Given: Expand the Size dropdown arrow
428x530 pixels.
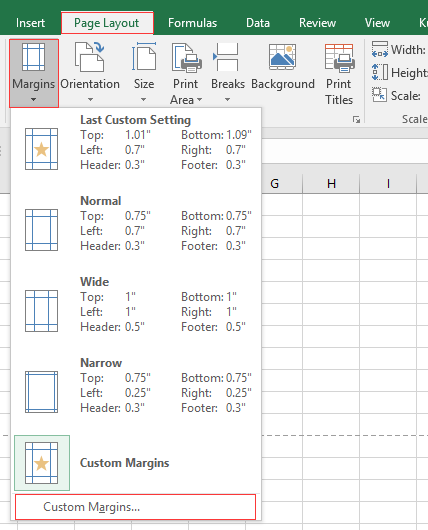Looking at the screenshot, I should [144, 100].
